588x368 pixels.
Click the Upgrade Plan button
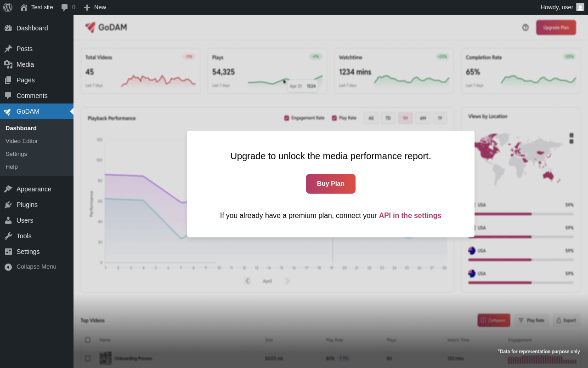[x=556, y=28]
